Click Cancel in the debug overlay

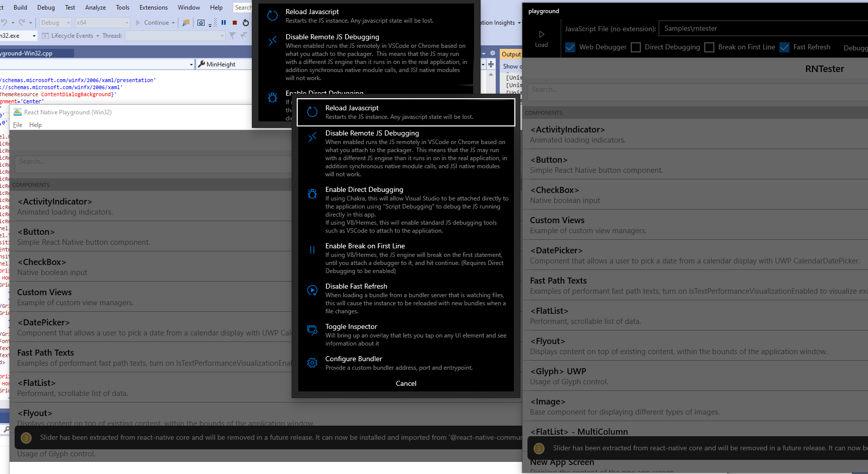[406, 383]
